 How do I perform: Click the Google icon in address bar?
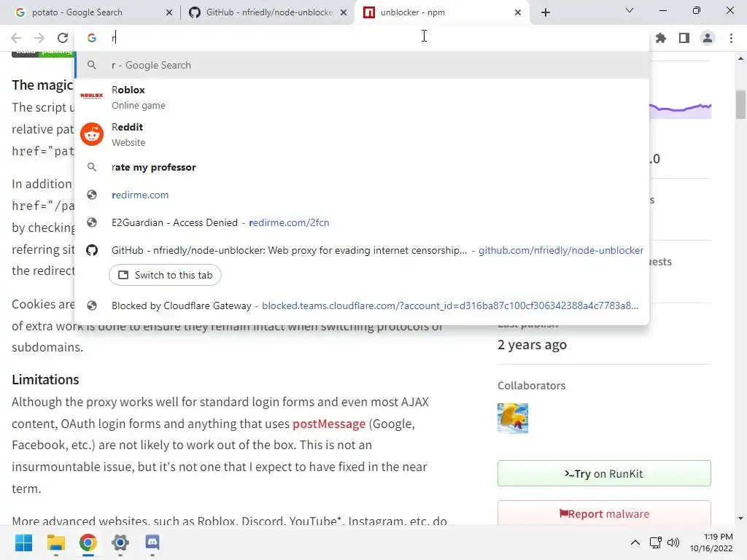pos(91,38)
